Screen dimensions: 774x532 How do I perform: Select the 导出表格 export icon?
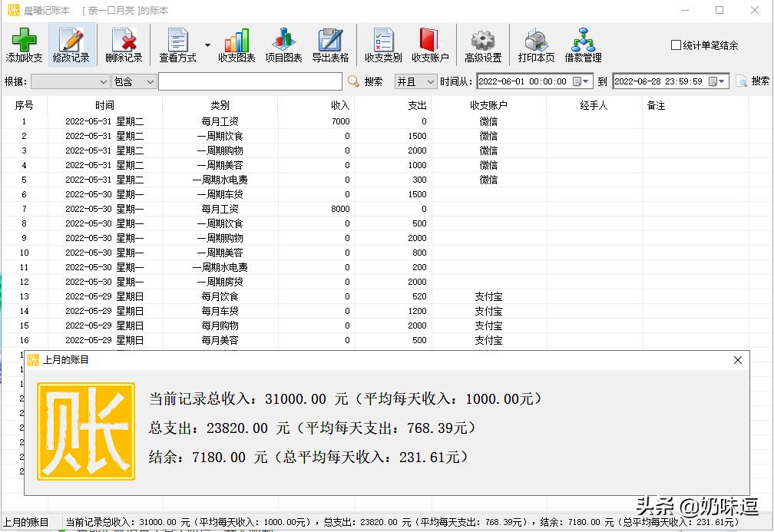tap(329, 45)
